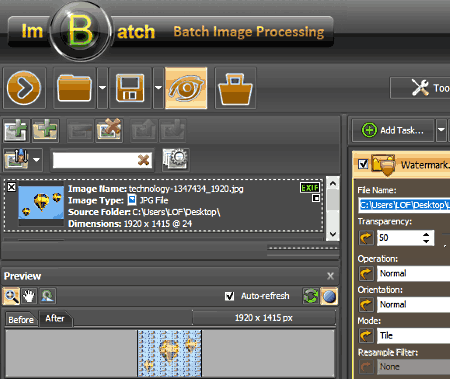Add folder with the plus folder icon
The width and height of the screenshot is (450, 379).
tap(46, 130)
